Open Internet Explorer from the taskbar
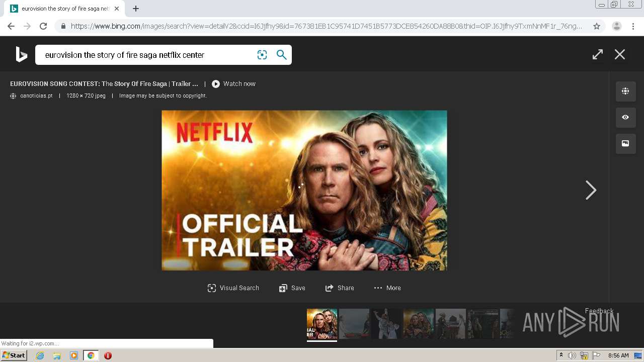The width and height of the screenshot is (644, 362). pos(40,355)
